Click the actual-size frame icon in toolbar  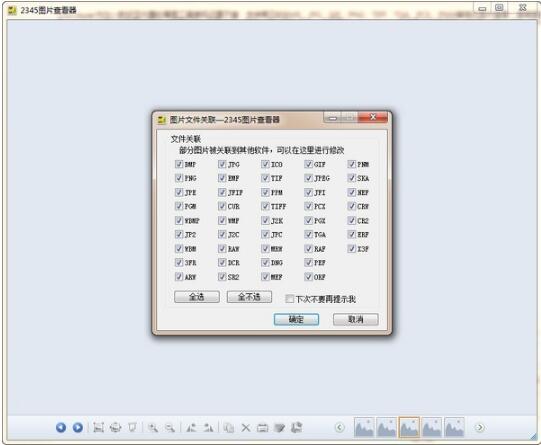point(99,428)
